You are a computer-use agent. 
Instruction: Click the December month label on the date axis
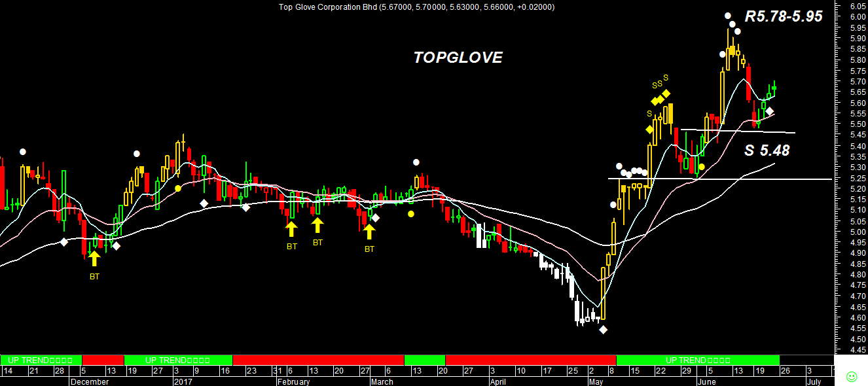tap(89, 381)
